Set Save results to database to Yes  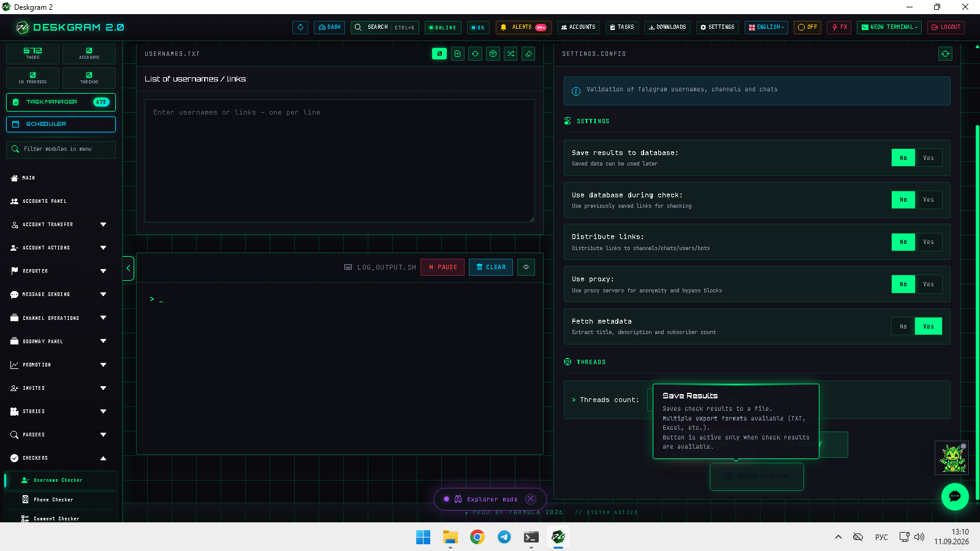pos(929,158)
